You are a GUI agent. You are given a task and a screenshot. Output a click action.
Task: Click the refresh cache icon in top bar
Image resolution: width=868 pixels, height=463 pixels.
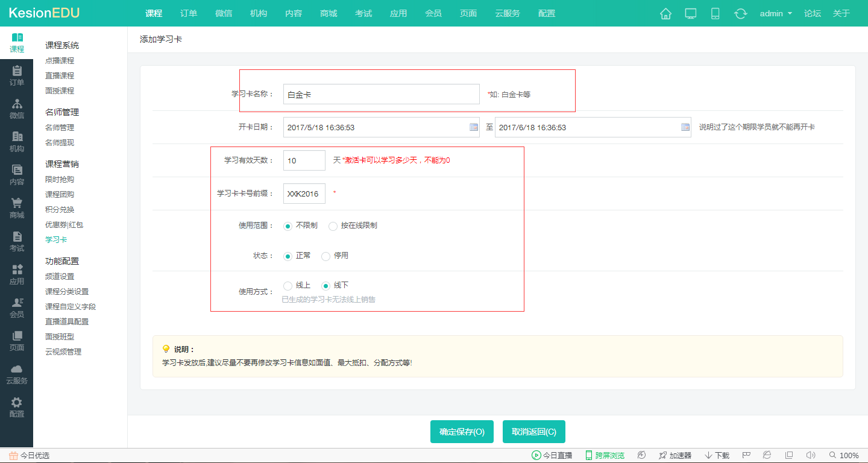pyautogui.click(x=740, y=13)
